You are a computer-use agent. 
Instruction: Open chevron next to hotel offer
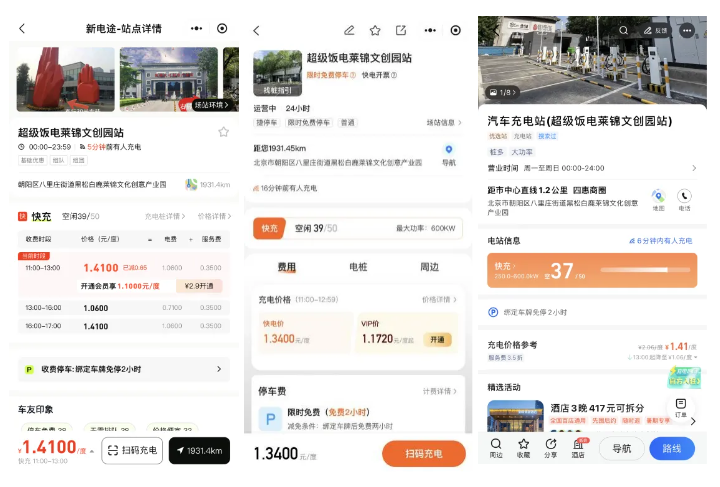(x=693, y=421)
